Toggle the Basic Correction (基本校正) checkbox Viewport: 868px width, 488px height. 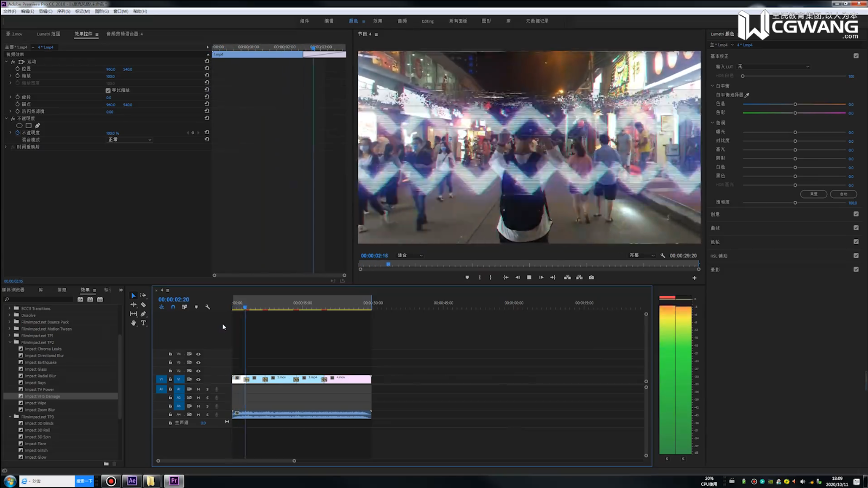coord(856,56)
